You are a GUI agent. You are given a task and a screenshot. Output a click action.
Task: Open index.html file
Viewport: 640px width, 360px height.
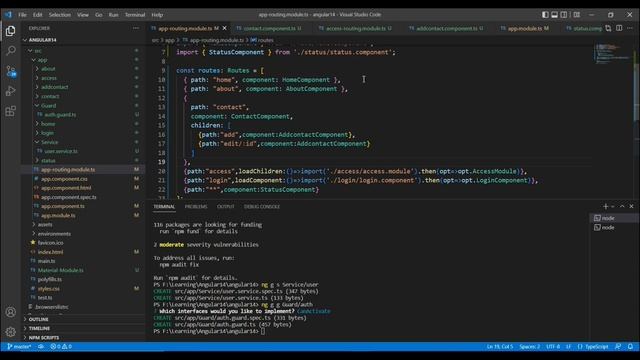click(50, 252)
